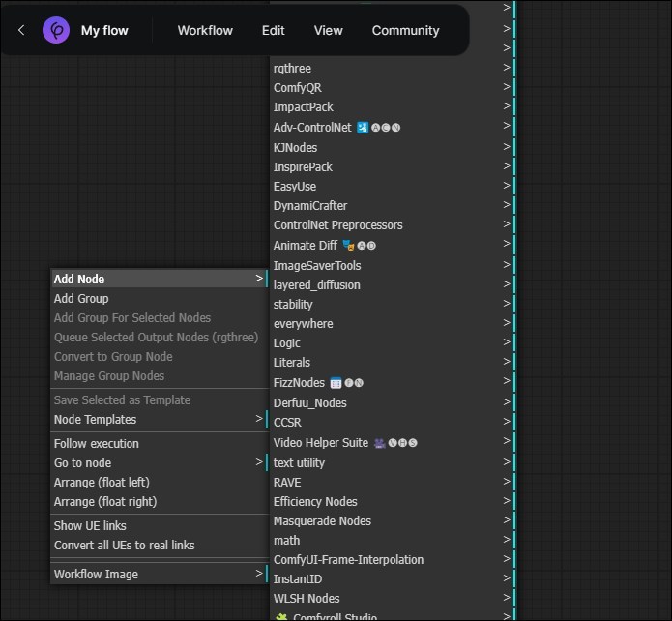
Task: Click submenu arrow on math row
Action: tap(507, 539)
